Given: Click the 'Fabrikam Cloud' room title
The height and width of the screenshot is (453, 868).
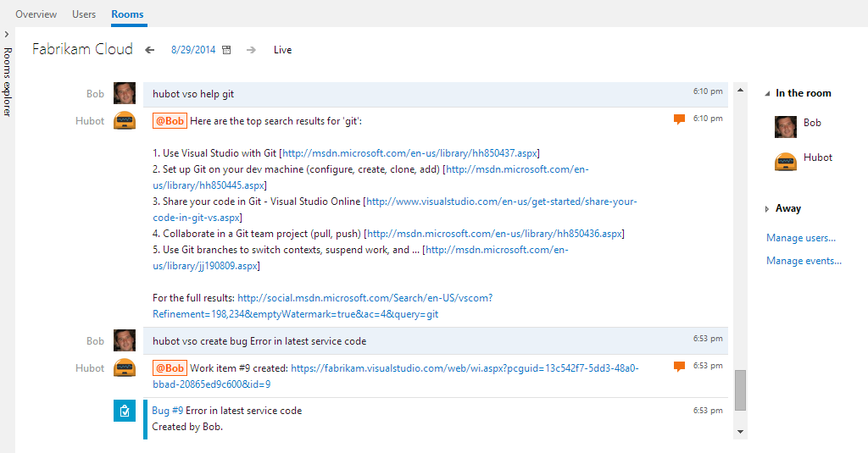Looking at the screenshot, I should [x=82, y=49].
